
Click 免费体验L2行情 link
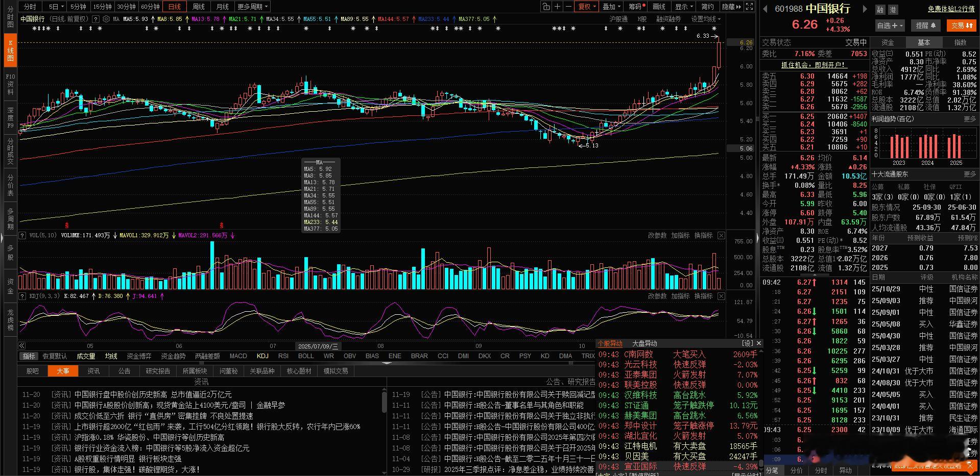point(951,9)
